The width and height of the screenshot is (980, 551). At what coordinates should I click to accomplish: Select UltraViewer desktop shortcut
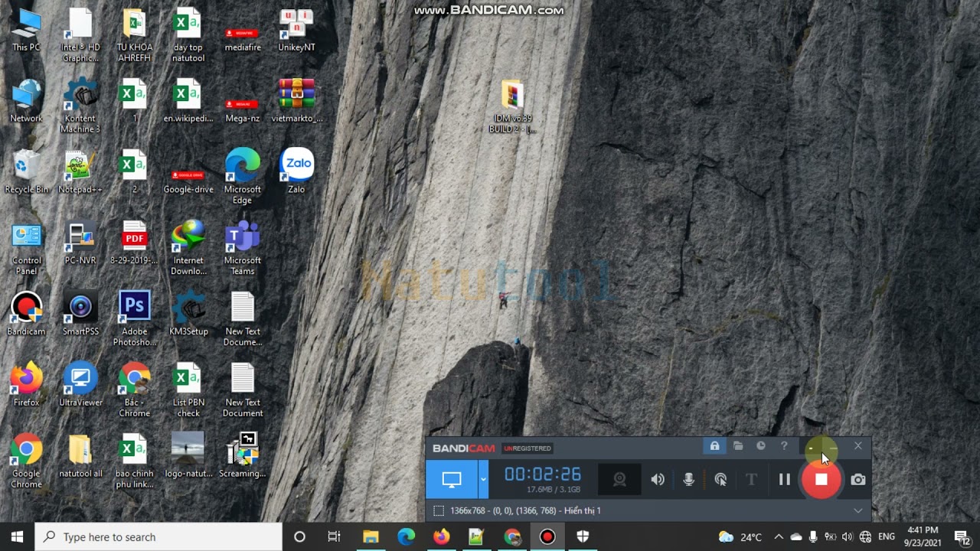click(x=80, y=385)
